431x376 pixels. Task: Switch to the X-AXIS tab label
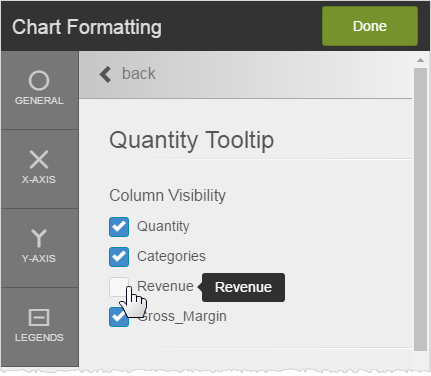coord(39,180)
